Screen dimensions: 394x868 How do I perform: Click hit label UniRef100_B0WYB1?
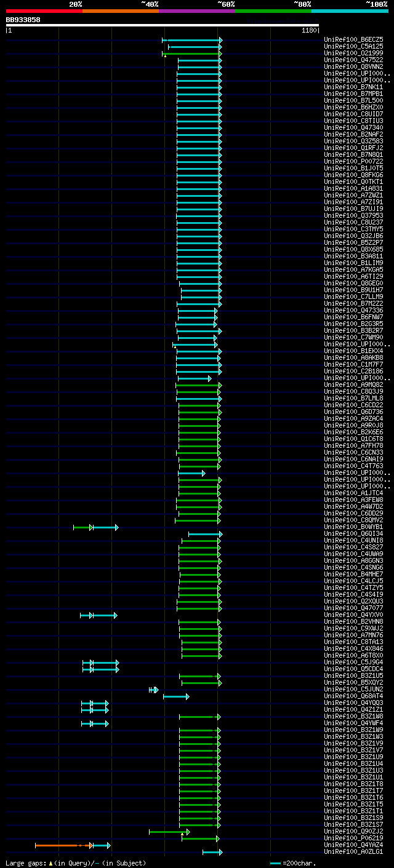(x=353, y=527)
